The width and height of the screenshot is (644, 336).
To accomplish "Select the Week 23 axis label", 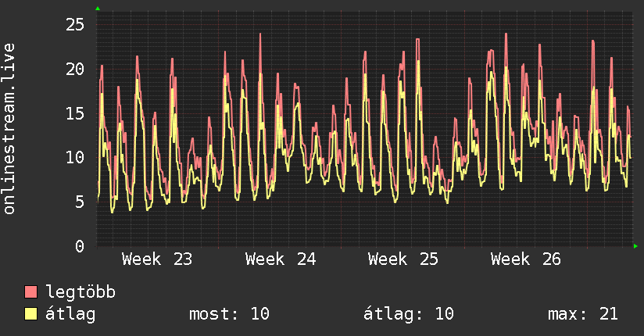I will [x=157, y=259].
